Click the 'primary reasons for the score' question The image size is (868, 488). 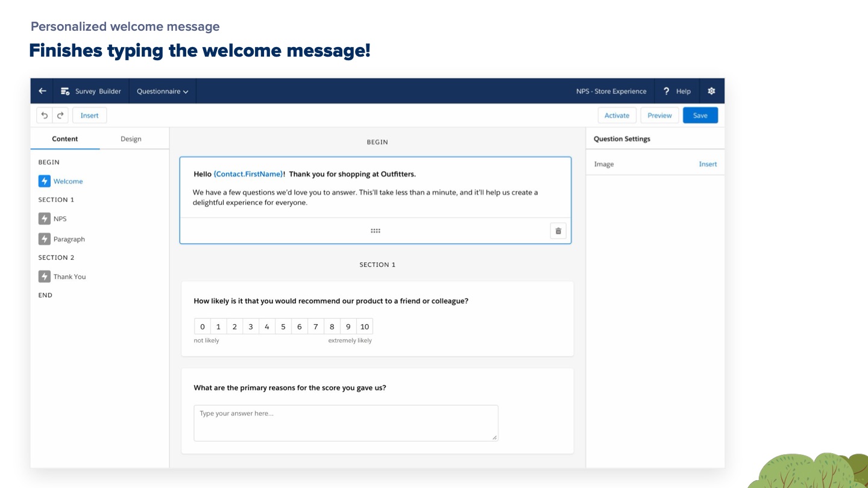(290, 388)
